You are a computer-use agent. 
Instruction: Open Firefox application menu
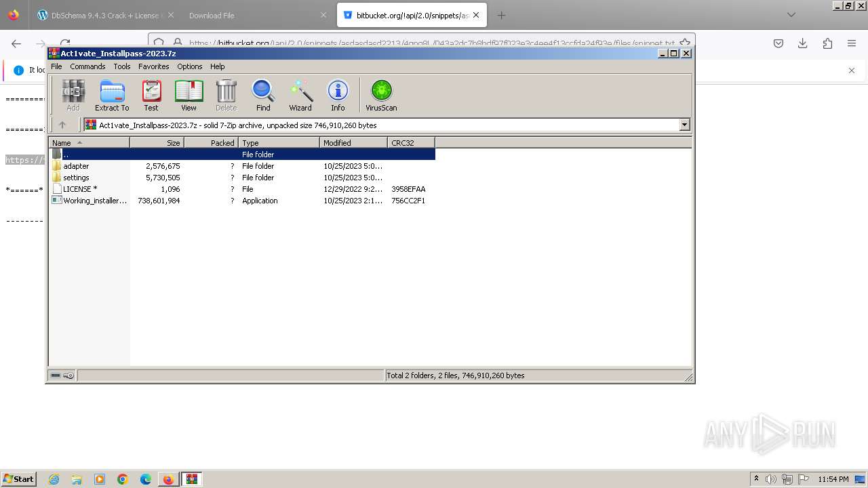[852, 43]
